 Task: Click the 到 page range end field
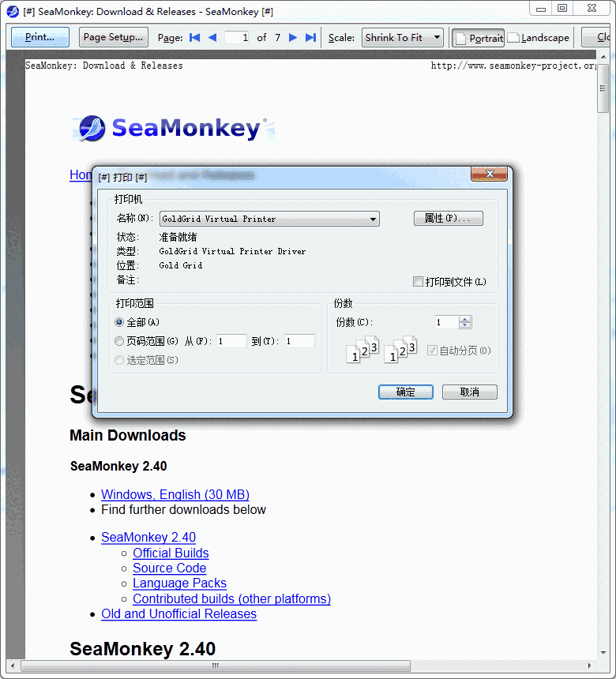click(300, 341)
